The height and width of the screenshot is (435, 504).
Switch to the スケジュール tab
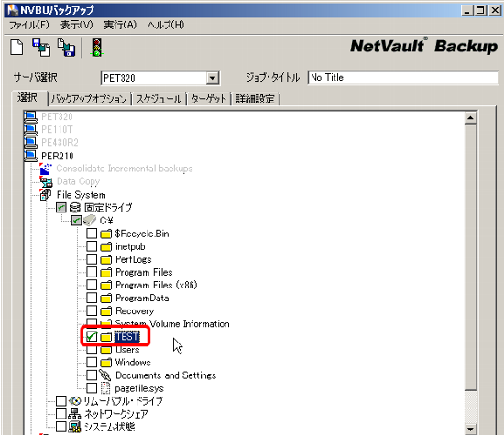(159, 99)
